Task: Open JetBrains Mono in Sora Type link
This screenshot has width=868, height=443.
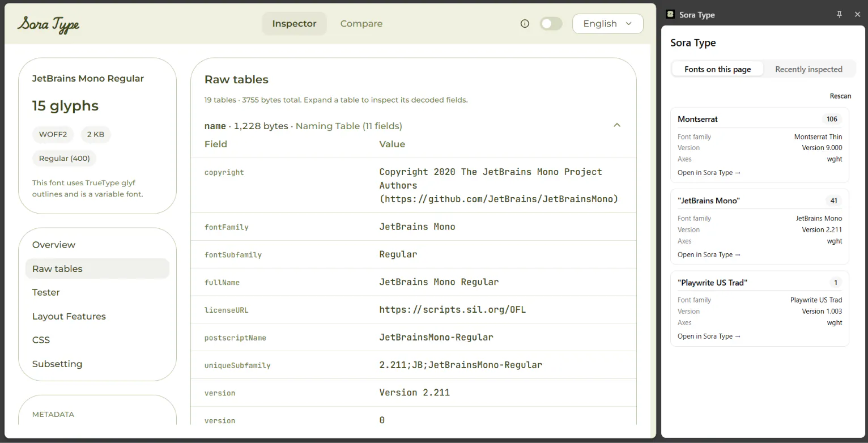Action: [709, 254]
